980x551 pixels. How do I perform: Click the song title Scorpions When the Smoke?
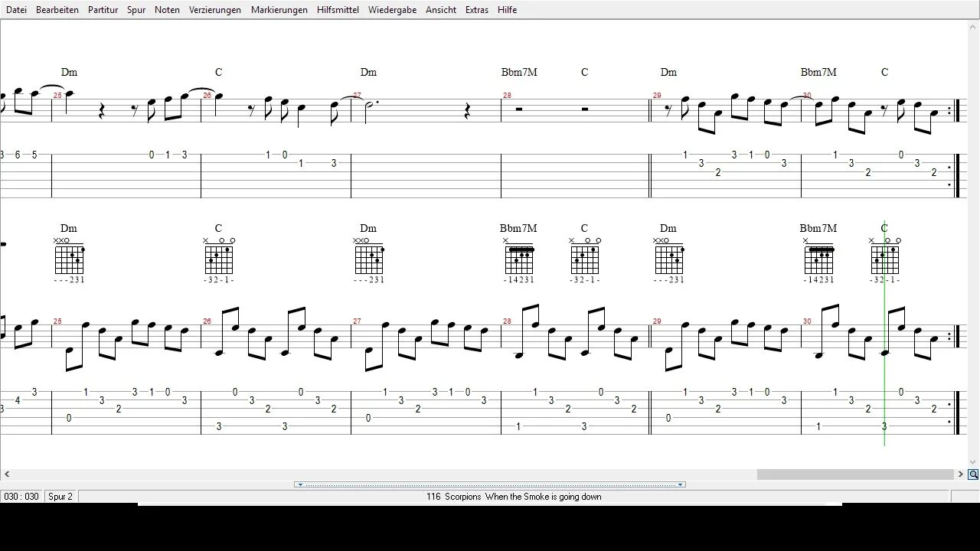point(514,497)
